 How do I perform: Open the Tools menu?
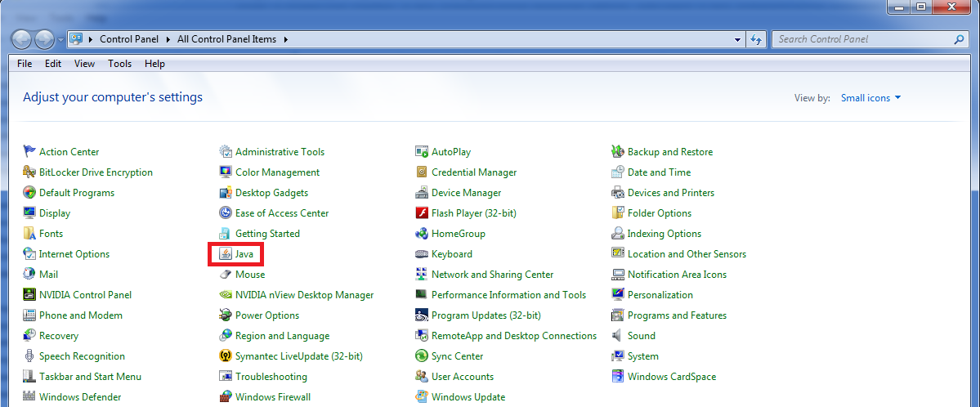pyautogui.click(x=120, y=64)
